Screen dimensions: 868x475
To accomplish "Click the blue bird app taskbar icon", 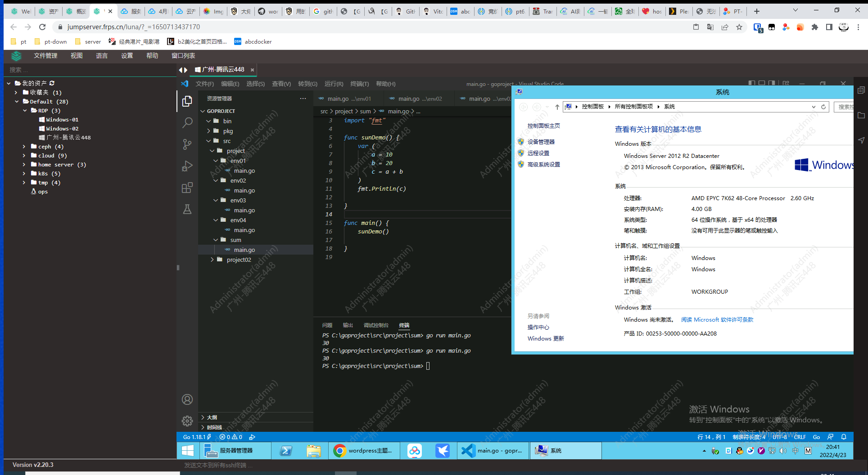I will coord(443,450).
